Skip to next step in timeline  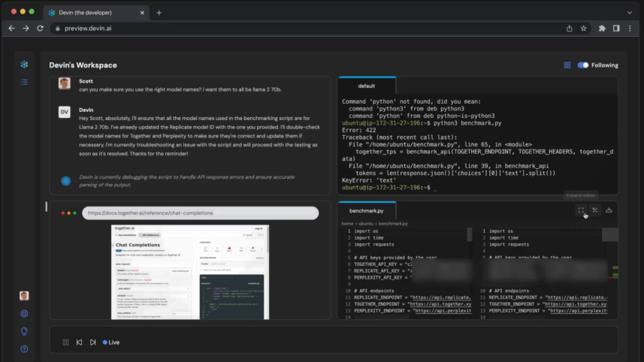(92, 342)
